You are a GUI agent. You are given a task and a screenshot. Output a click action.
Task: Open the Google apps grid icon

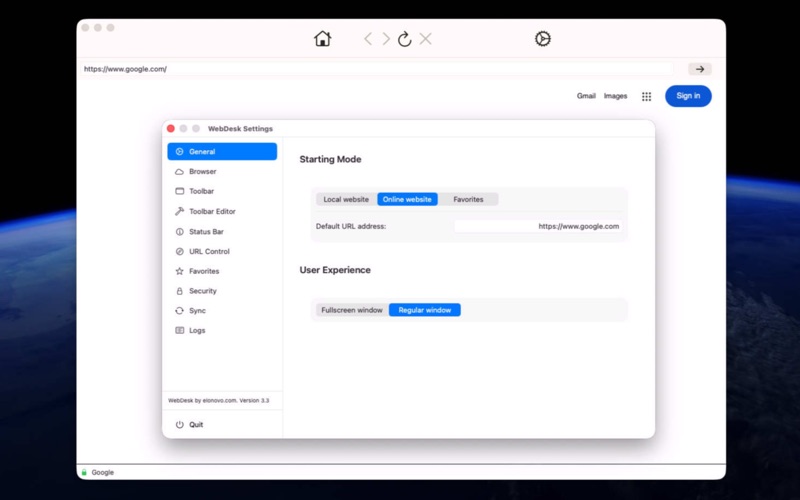646,96
